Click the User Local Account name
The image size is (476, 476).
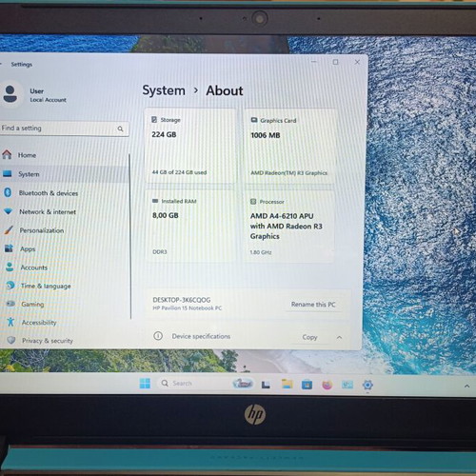pyautogui.click(x=48, y=95)
